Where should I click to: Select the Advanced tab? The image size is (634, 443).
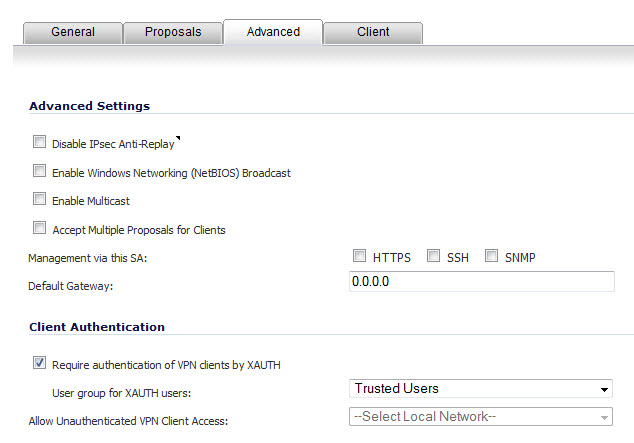click(273, 32)
